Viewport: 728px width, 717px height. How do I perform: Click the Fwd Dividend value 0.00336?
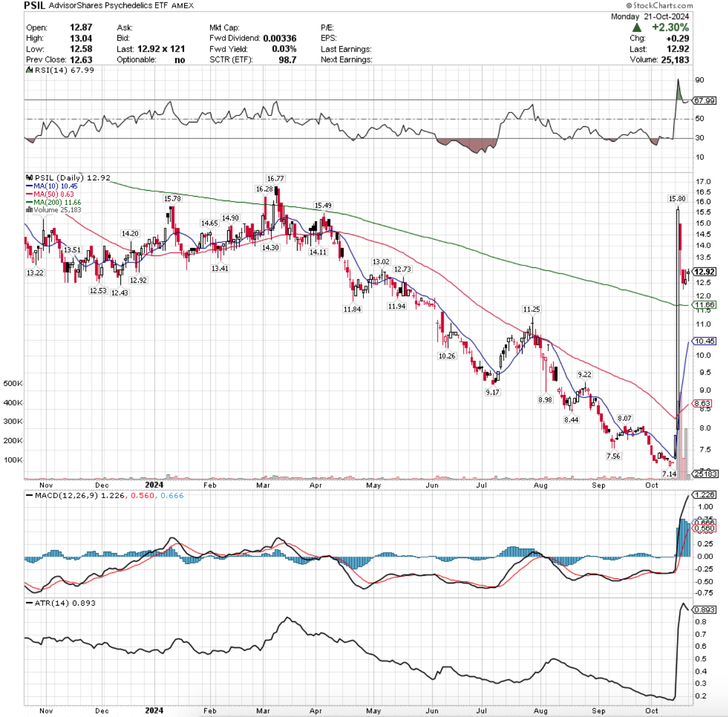pos(280,38)
